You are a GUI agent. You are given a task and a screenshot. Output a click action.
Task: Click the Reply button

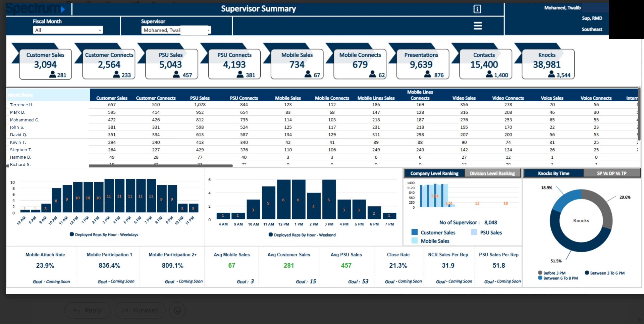click(88, 310)
